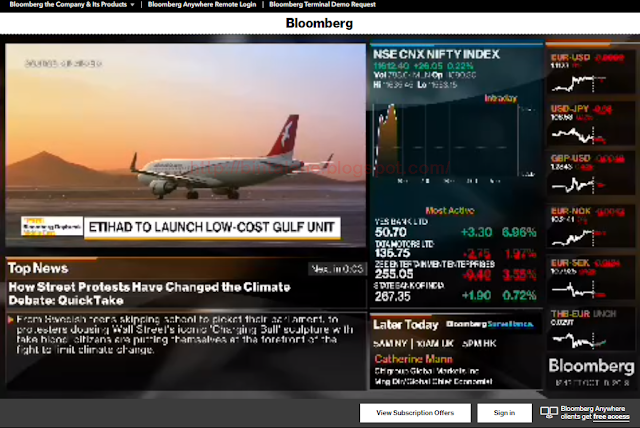Image resolution: width=640 pixels, height=428 pixels.
Task: Click the NIFTY intraday chart
Action: coord(454,141)
